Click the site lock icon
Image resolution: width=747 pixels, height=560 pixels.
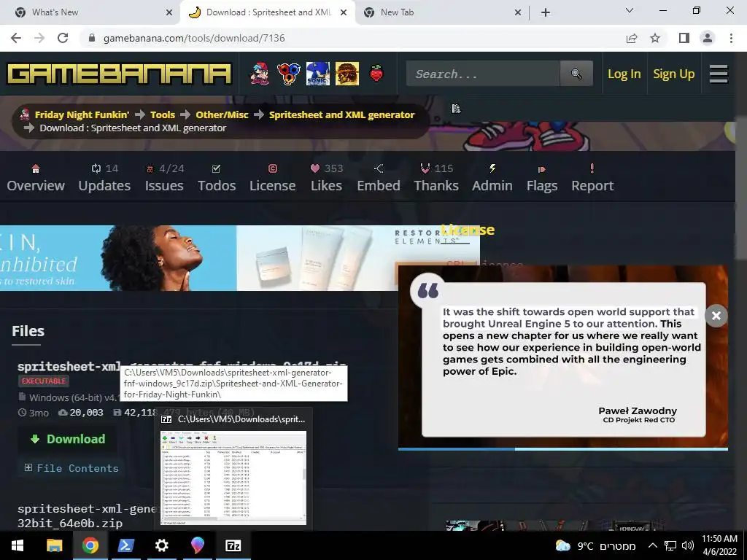[x=93, y=38]
